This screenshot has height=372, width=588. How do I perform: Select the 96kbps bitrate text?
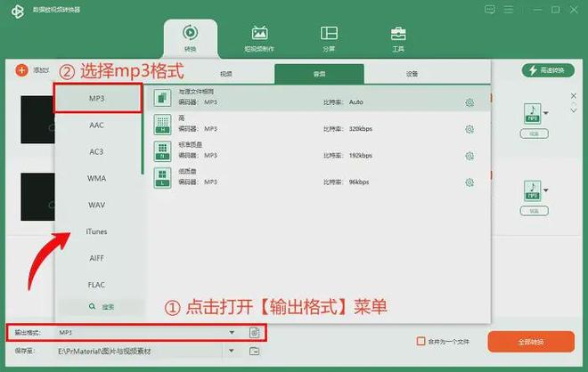[359, 182]
